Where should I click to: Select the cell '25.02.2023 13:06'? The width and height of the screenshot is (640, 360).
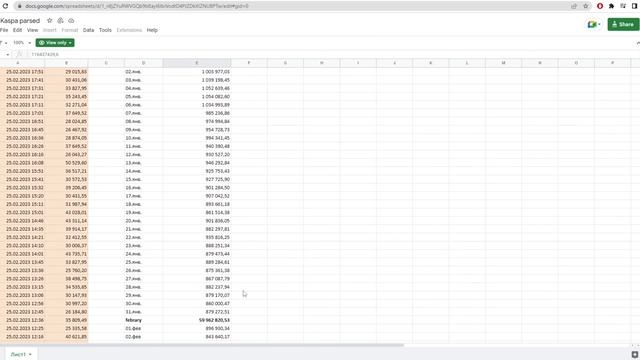[22, 295]
